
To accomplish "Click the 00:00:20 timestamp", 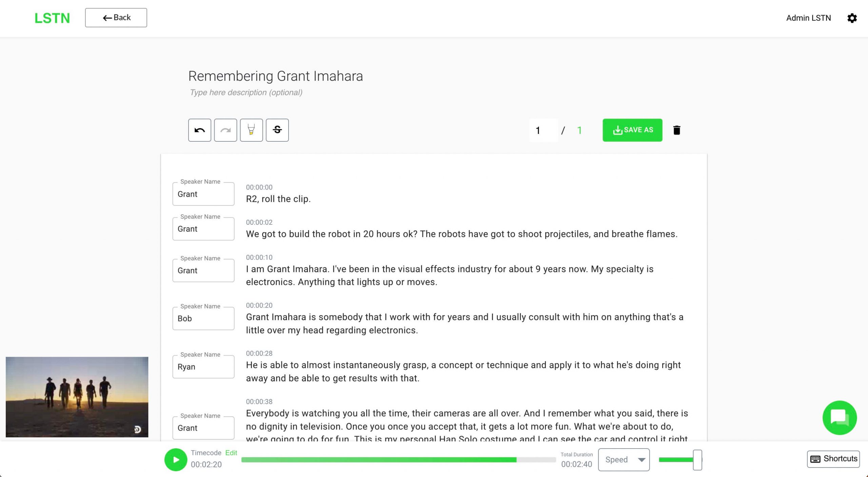I will (x=259, y=305).
